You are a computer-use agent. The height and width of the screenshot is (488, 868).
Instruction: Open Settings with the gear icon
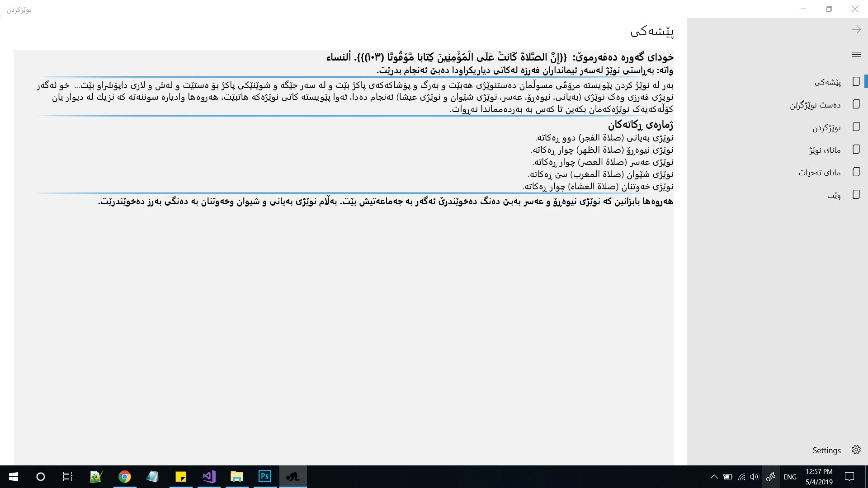[856, 450]
